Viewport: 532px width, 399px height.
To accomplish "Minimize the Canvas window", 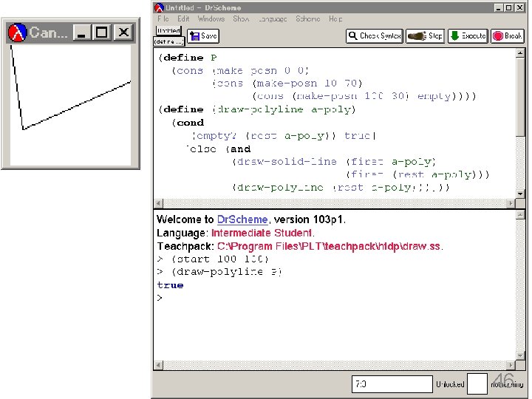I will [x=82, y=33].
